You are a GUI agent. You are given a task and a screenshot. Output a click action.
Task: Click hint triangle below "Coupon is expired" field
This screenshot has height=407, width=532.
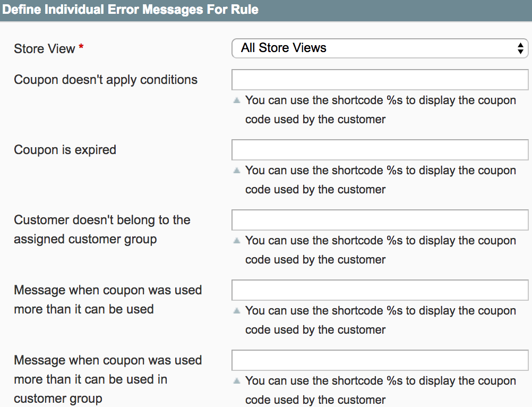click(x=237, y=171)
